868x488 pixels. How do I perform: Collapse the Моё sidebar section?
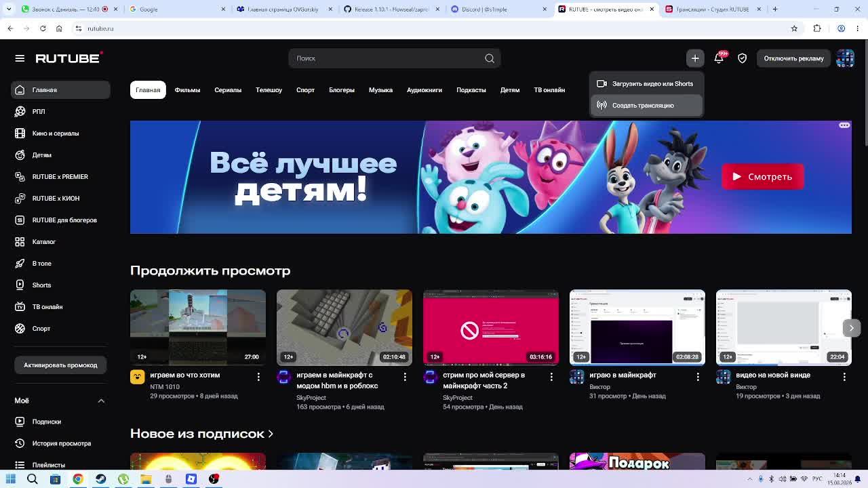tap(101, 401)
